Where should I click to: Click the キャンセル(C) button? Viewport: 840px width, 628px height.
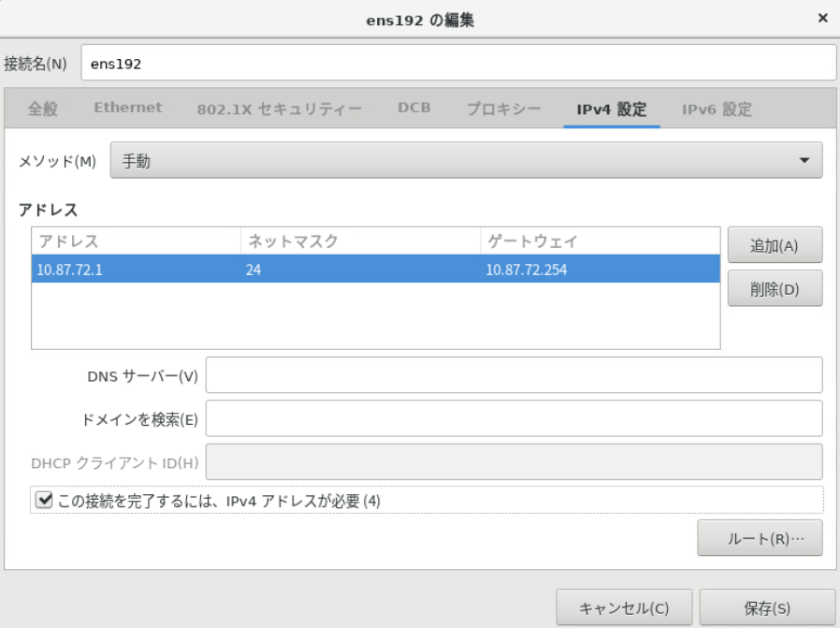(624, 607)
